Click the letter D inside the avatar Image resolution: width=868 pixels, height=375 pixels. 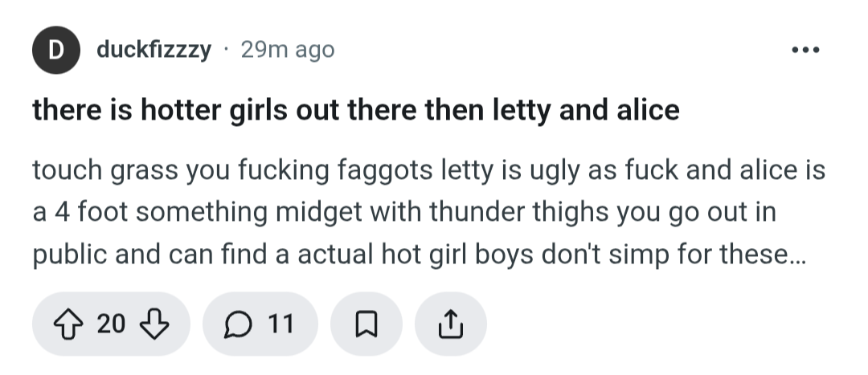click(x=56, y=50)
